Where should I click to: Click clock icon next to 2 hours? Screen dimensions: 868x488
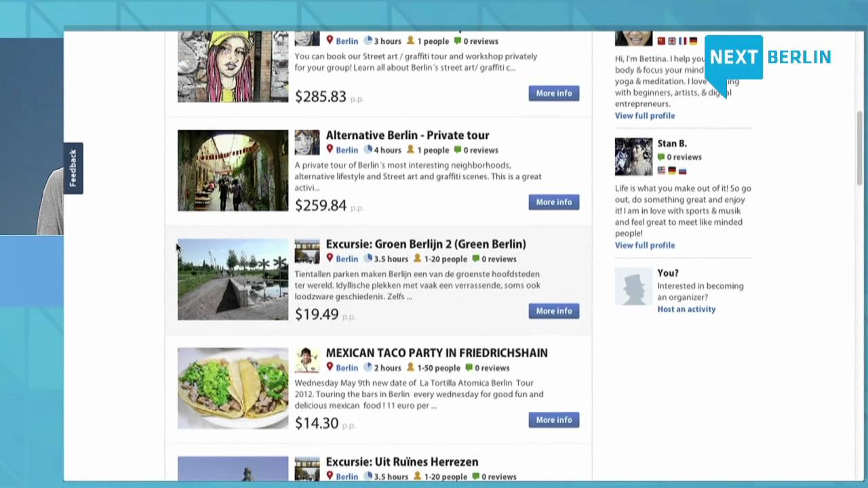click(368, 367)
